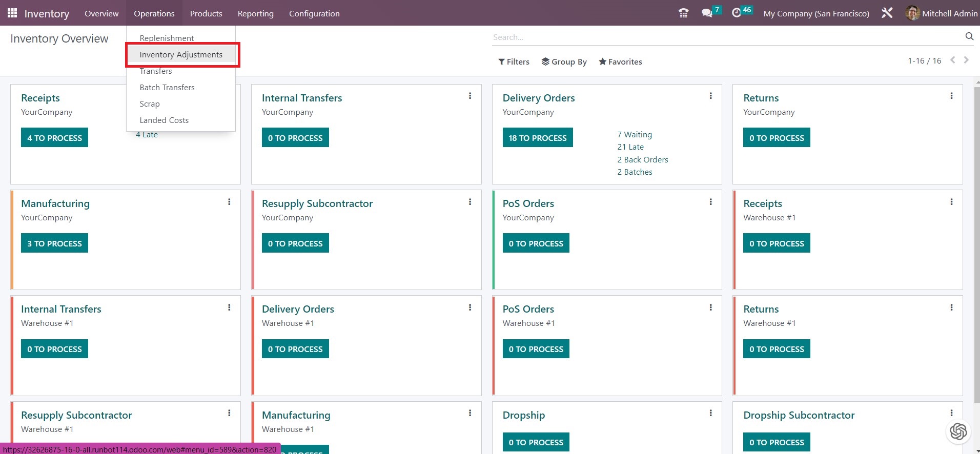
Task: Open the Reporting menu dropdown
Action: (x=255, y=13)
